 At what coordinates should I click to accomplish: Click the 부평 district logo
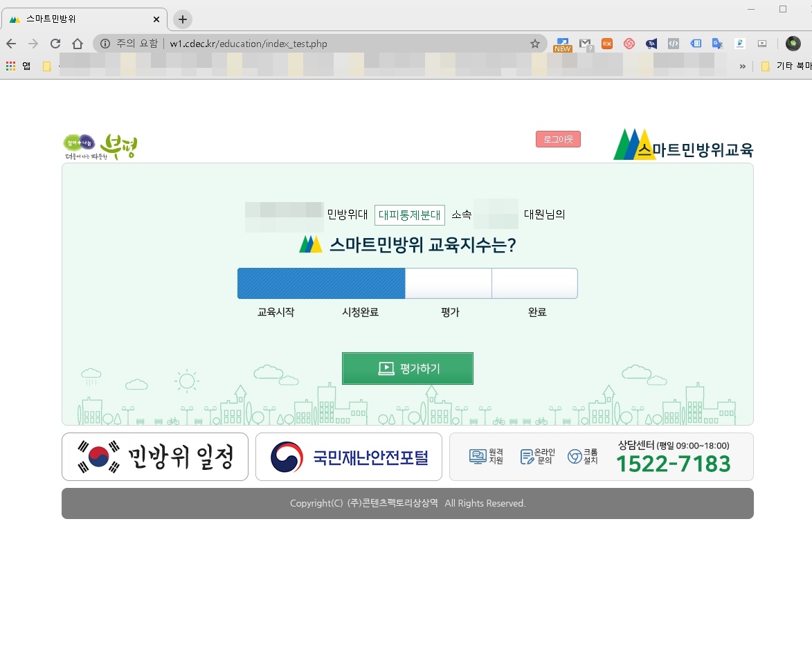point(100,147)
